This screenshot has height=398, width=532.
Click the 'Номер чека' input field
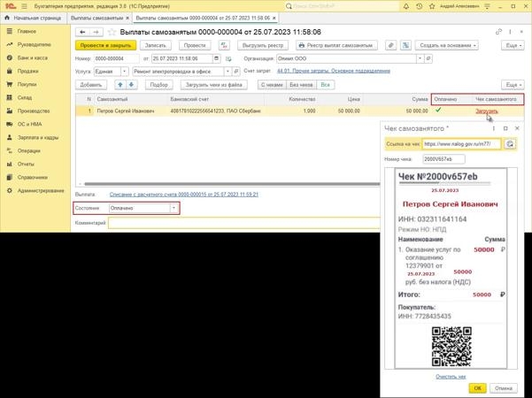(x=443, y=159)
